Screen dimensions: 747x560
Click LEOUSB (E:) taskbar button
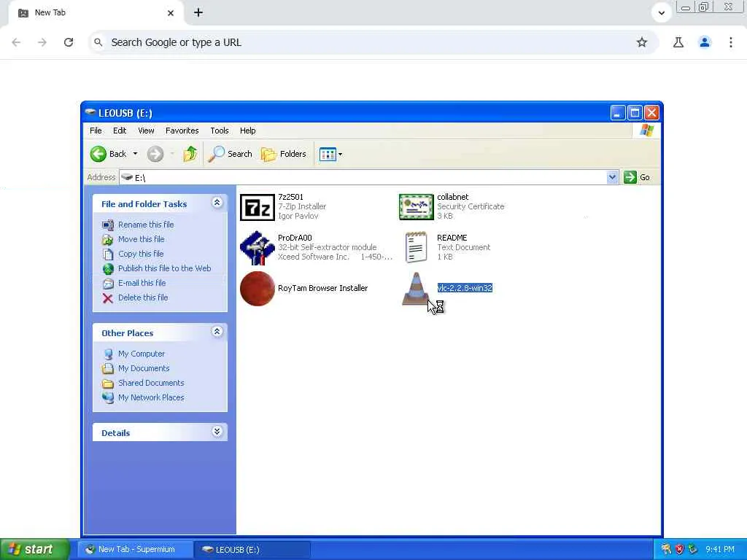[x=252, y=550]
